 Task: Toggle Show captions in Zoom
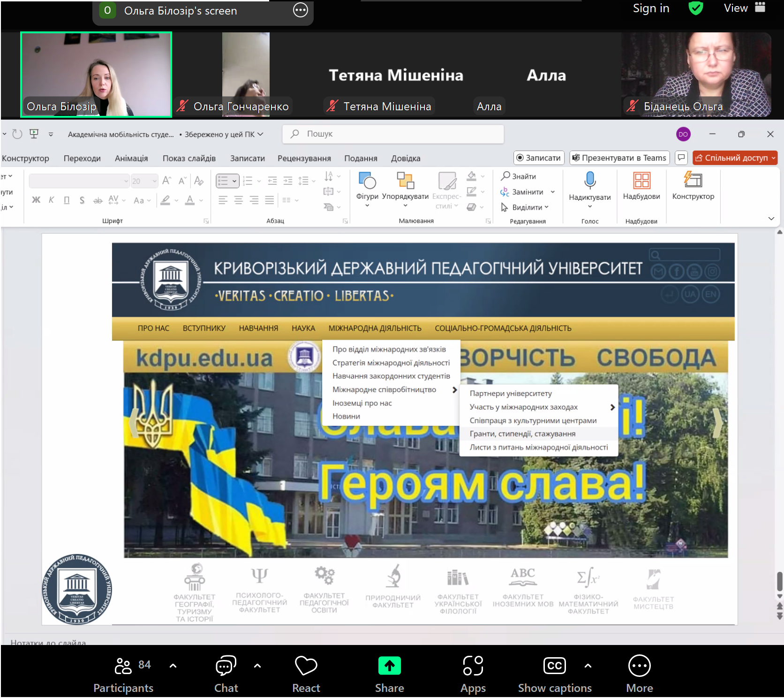554,674
